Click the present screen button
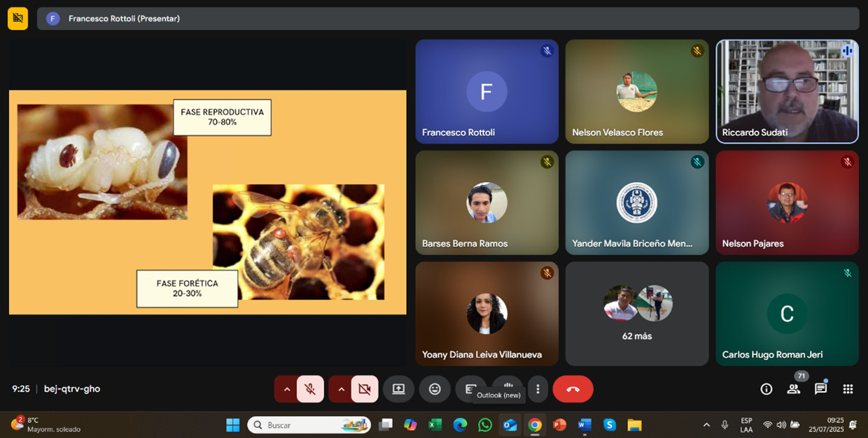Image resolution: width=868 pixels, height=438 pixels. tap(398, 389)
